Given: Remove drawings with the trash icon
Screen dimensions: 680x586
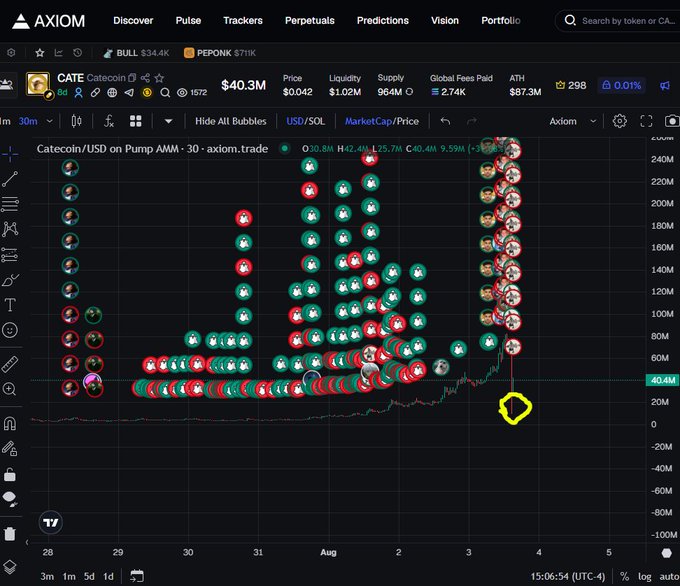Looking at the screenshot, I should pyautogui.click(x=10, y=533).
